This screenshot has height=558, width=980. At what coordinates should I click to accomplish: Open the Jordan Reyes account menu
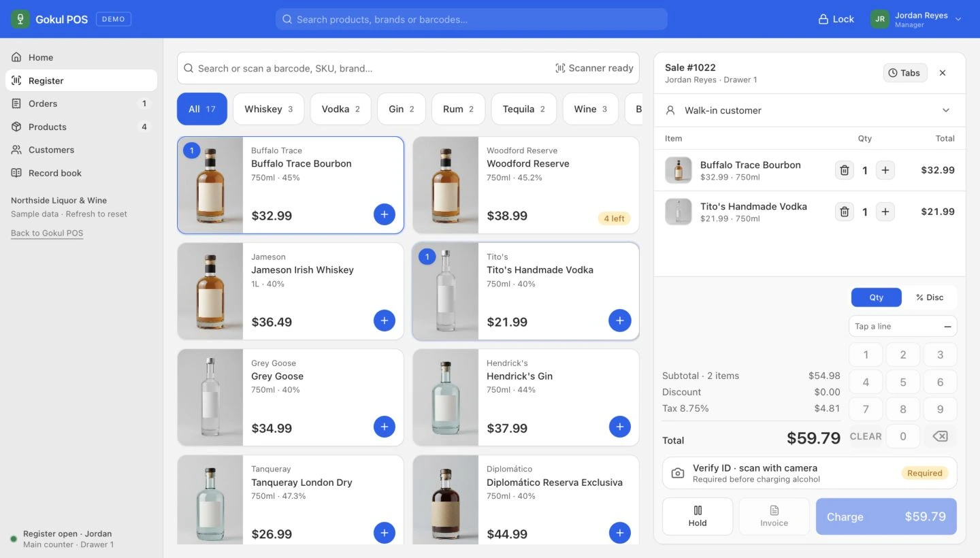click(916, 19)
